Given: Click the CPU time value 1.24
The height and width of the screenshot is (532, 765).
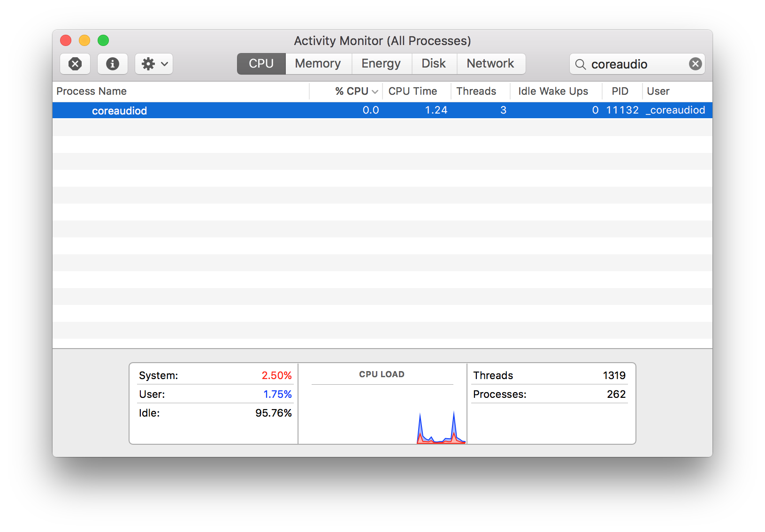Looking at the screenshot, I should click(436, 110).
